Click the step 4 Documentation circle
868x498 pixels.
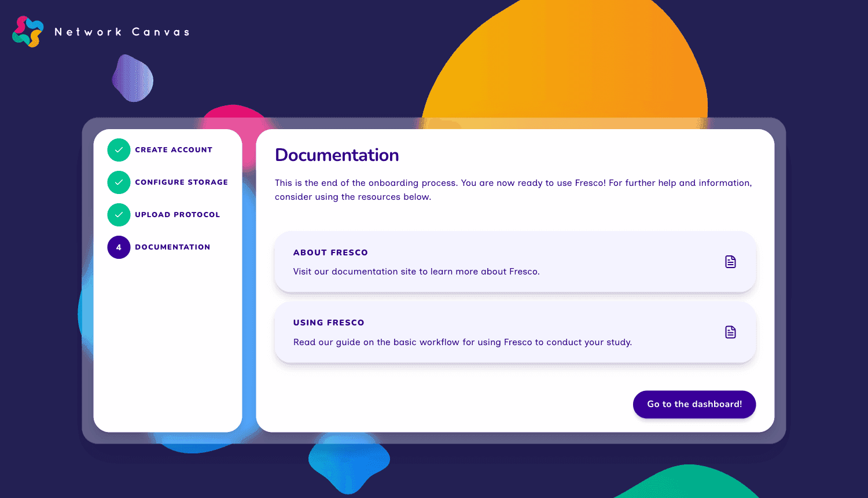[x=119, y=247]
